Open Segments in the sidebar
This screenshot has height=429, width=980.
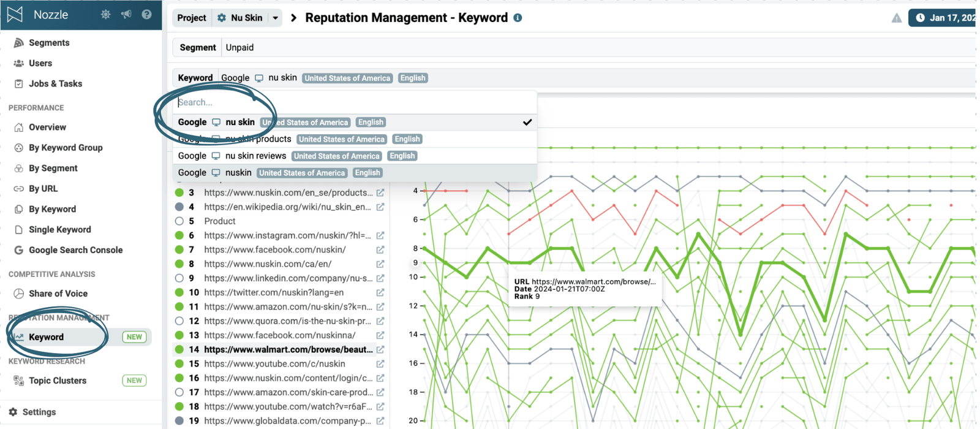coord(49,43)
